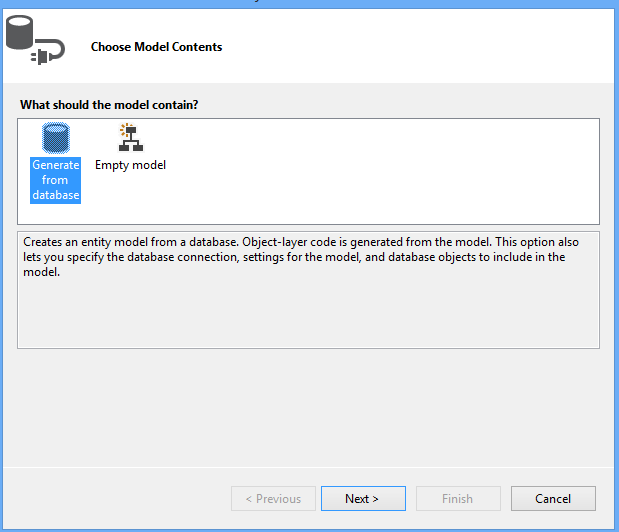Click the greyed-out Finish button

pyautogui.click(x=457, y=498)
